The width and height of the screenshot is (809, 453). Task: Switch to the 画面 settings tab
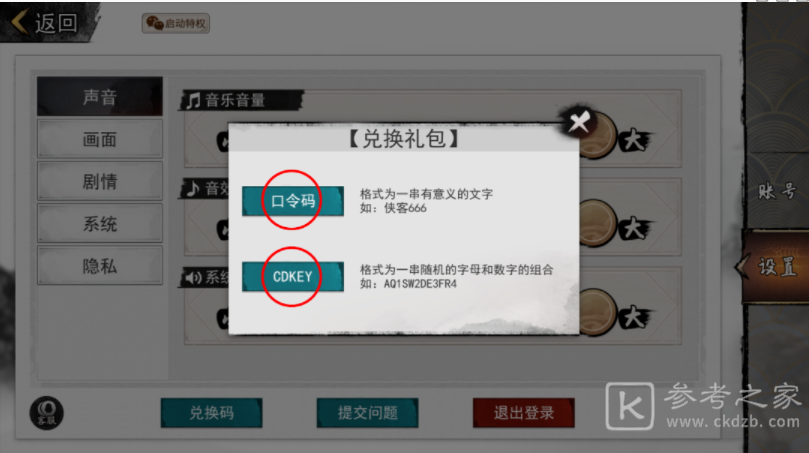tap(100, 139)
